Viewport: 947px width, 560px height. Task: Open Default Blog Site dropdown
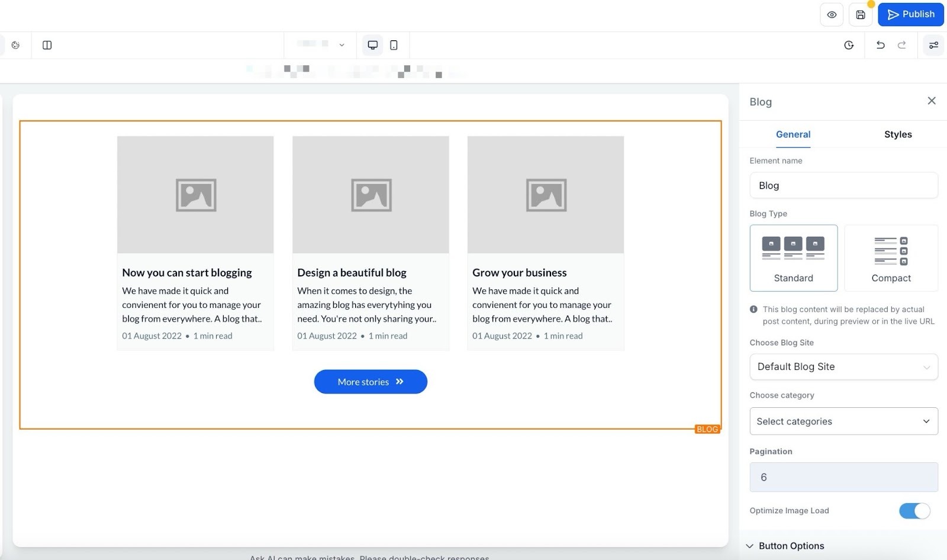843,367
